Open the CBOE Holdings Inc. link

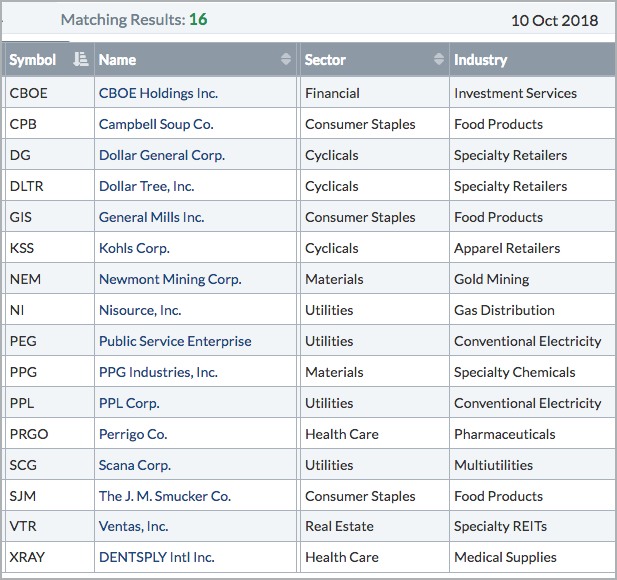pyautogui.click(x=158, y=93)
